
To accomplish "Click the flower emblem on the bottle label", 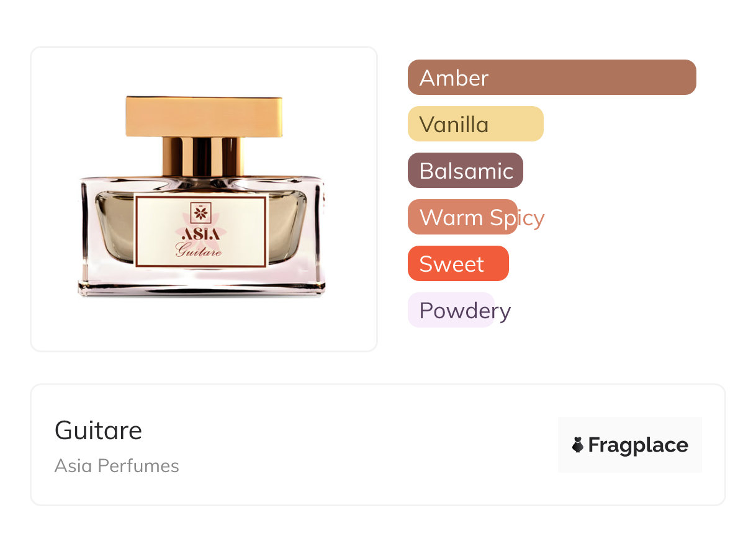I will 200,213.
